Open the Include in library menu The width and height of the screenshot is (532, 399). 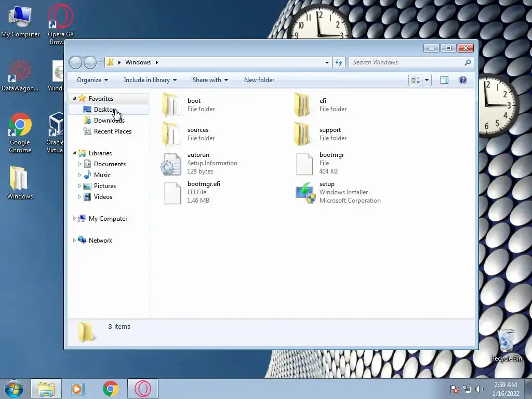click(x=150, y=80)
